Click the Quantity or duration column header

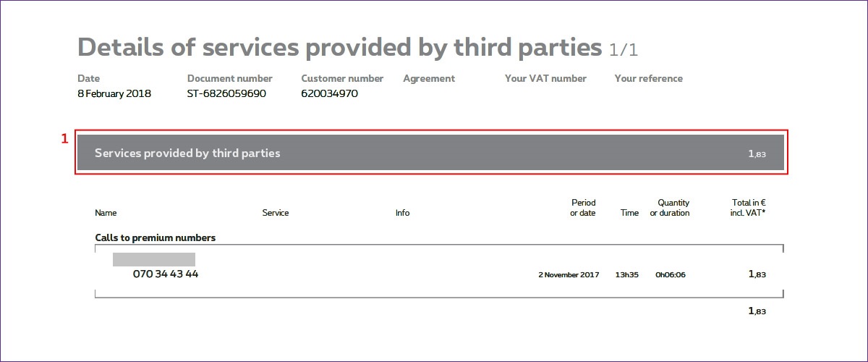click(x=670, y=208)
